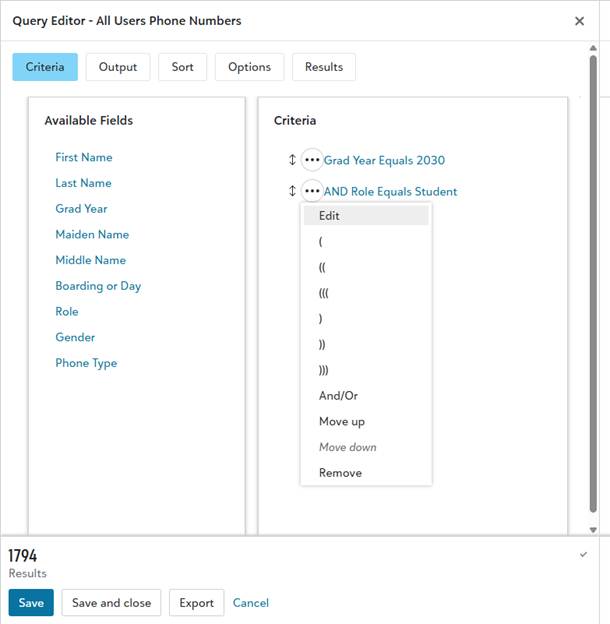Add First Name field to criteria
610x624 pixels.
[84, 157]
